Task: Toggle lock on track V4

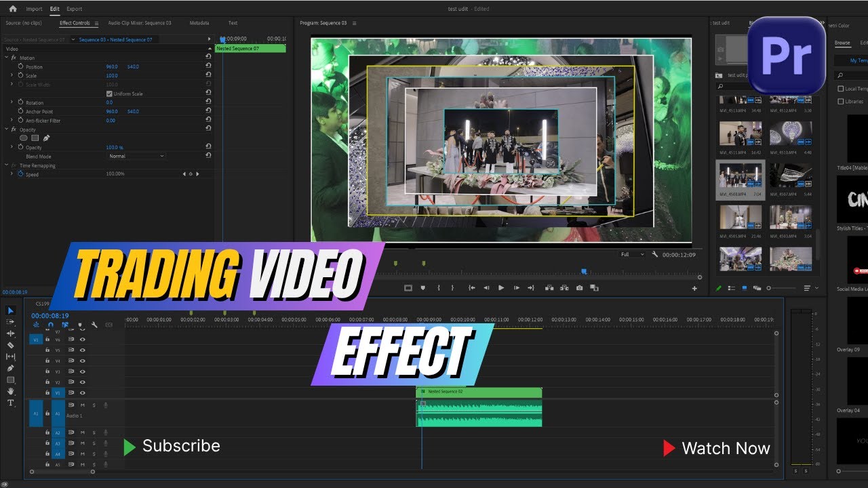Action: [x=47, y=361]
